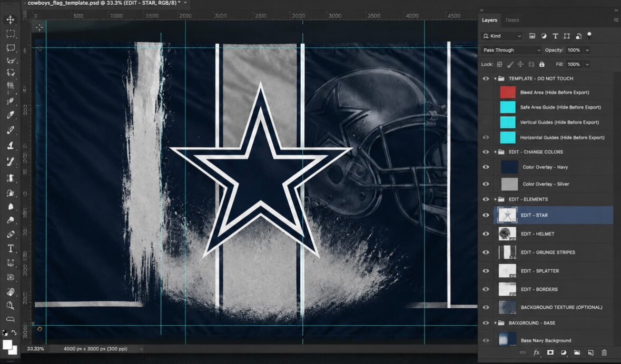This screenshot has width=621, height=364.
Task: Click the foreground color swatch
Action: point(7,345)
